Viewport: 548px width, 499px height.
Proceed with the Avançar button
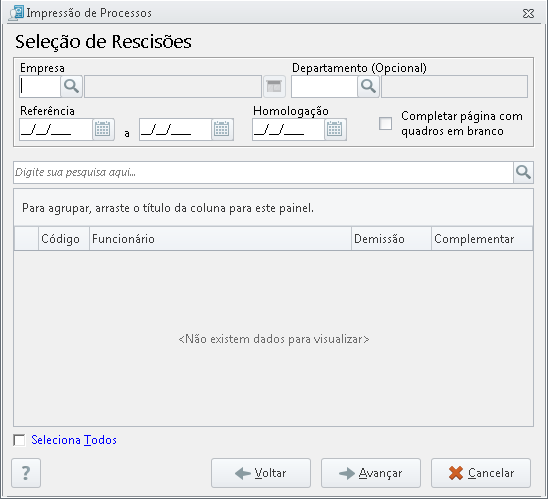click(x=371, y=473)
